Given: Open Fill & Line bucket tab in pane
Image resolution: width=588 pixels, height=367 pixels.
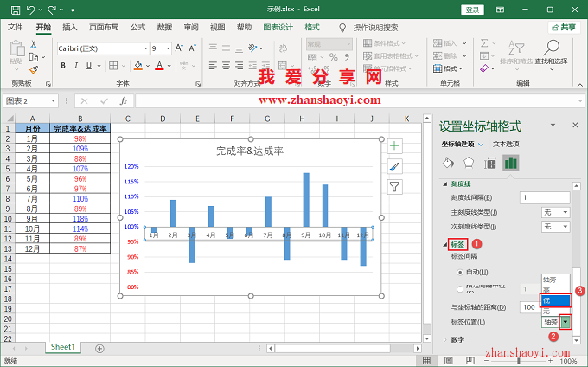Looking at the screenshot, I should 448,163.
